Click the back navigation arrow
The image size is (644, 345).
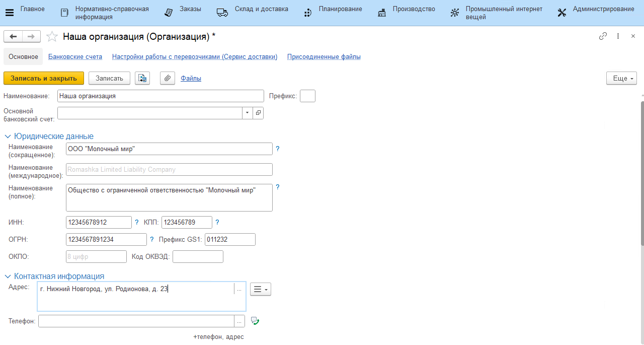point(13,36)
